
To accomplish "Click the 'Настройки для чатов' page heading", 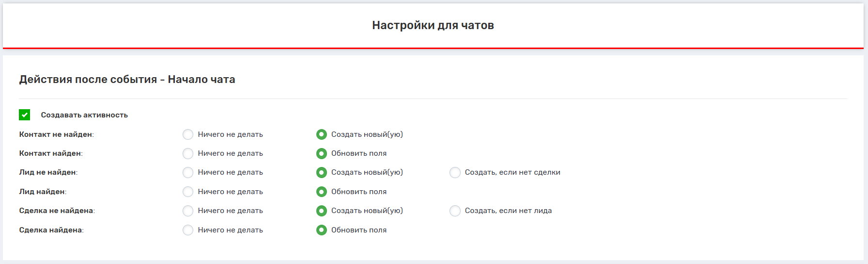I will click(x=433, y=25).
